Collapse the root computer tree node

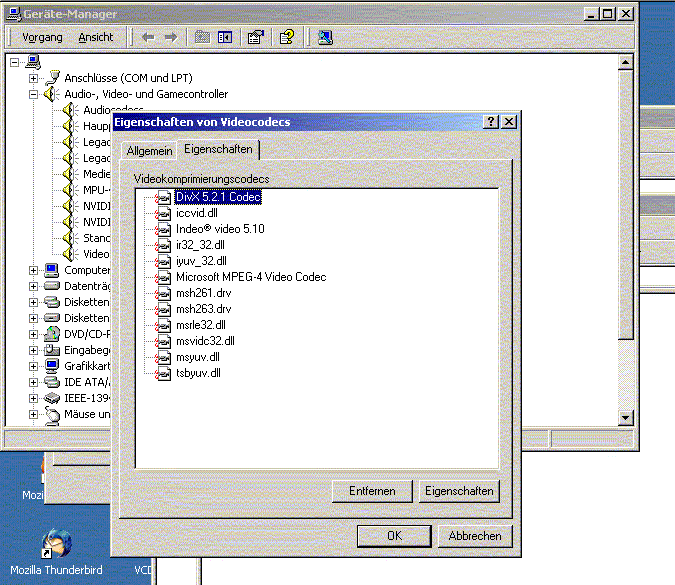pos(15,62)
